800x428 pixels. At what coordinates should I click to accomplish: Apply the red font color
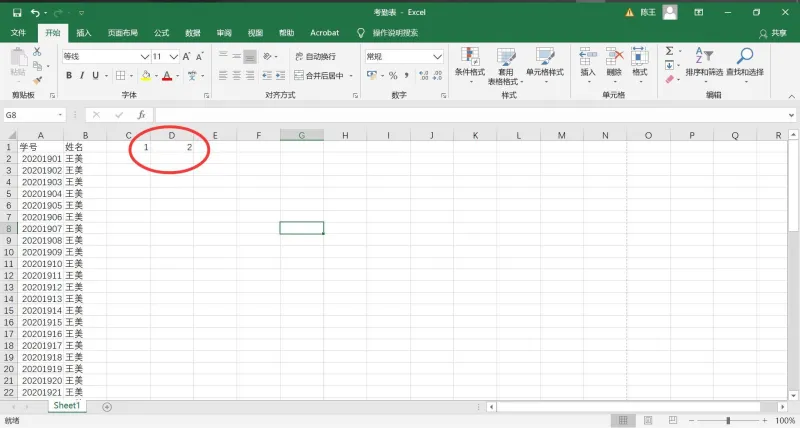pyautogui.click(x=167, y=75)
